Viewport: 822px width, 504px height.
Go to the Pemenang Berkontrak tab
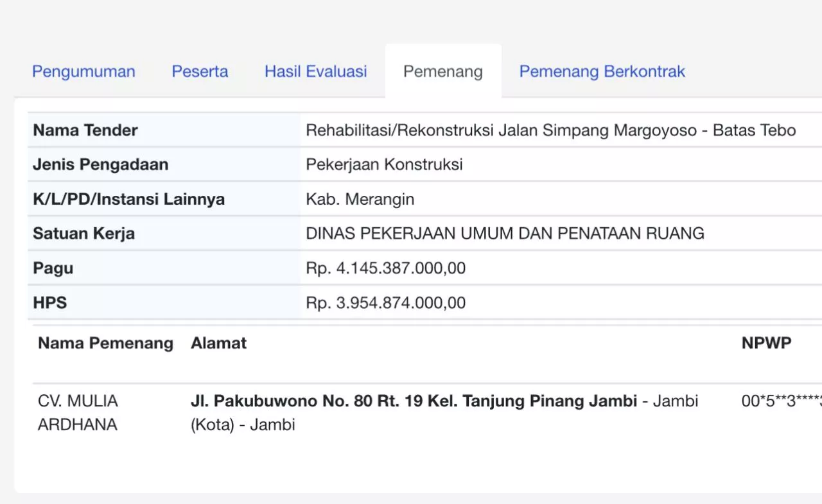click(602, 71)
